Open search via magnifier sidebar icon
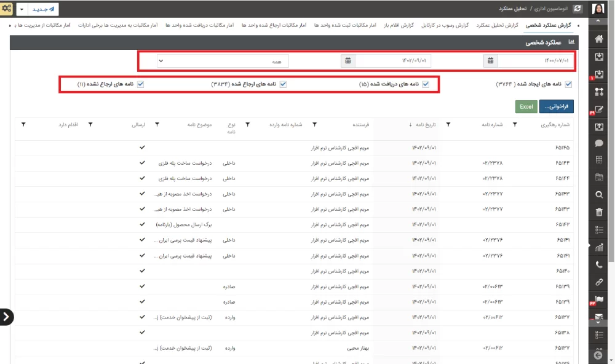Screen dimensions: 615x364 [599, 195]
